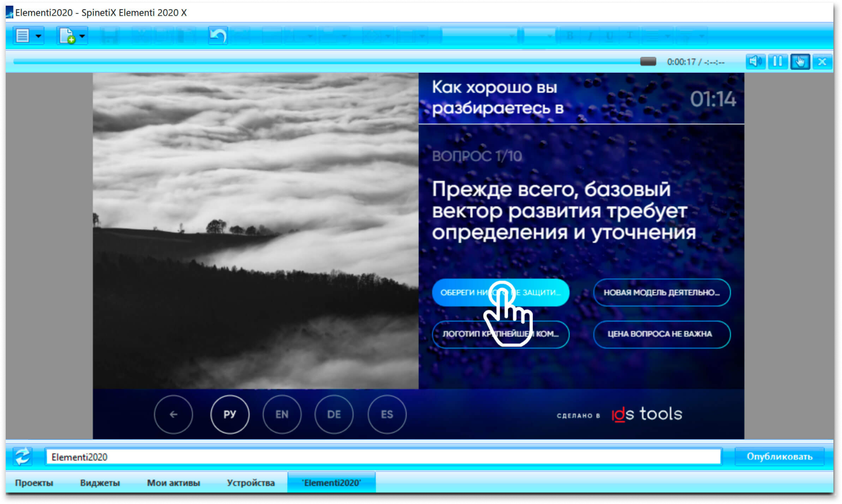
Task: Click the ids tools logo
Action: pyautogui.click(x=647, y=414)
